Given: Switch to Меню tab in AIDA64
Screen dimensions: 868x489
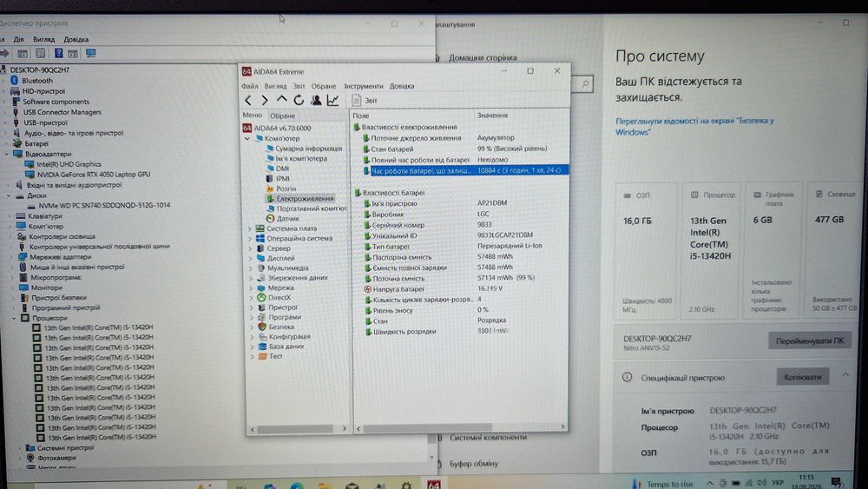Looking at the screenshot, I should pyautogui.click(x=252, y=116).
